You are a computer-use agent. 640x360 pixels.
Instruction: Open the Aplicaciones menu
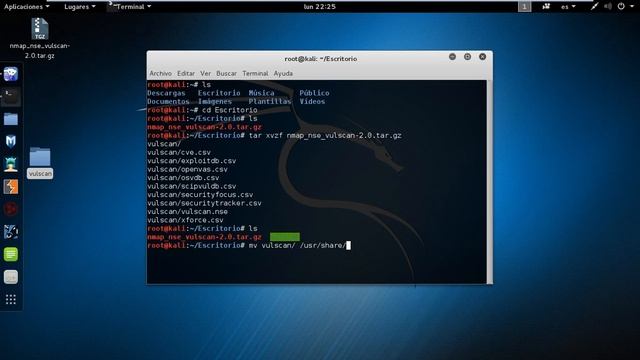27,7
